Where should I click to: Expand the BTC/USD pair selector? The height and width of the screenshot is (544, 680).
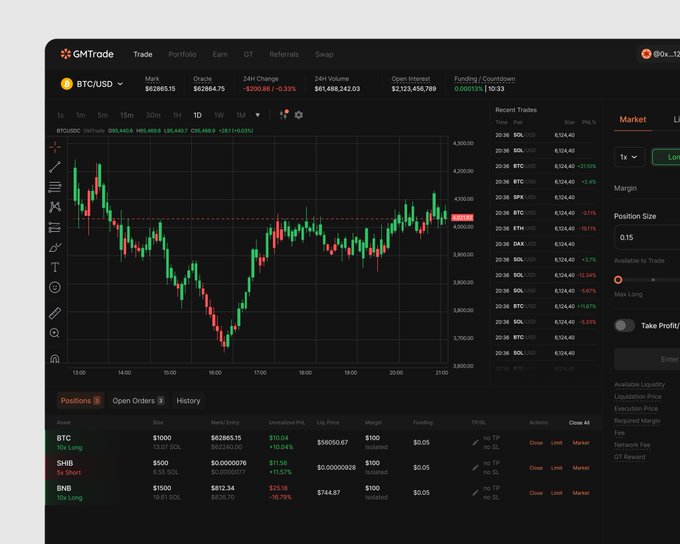tap(93, 84)
